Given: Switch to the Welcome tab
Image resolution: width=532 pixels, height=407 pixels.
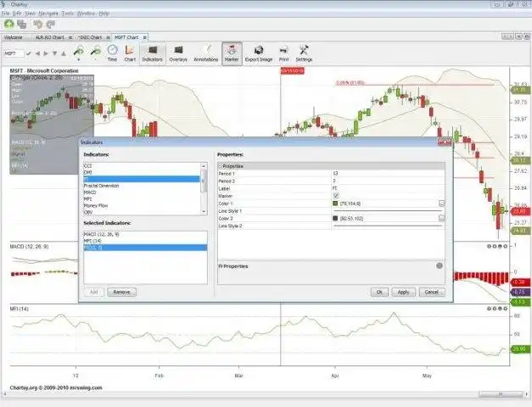Looking at the screenshot, I should [x=13, y=37].
